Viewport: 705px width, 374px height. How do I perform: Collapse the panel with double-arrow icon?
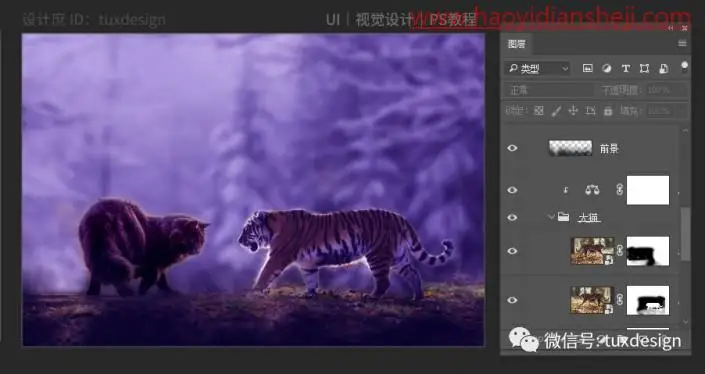click(x=670, y=28)
